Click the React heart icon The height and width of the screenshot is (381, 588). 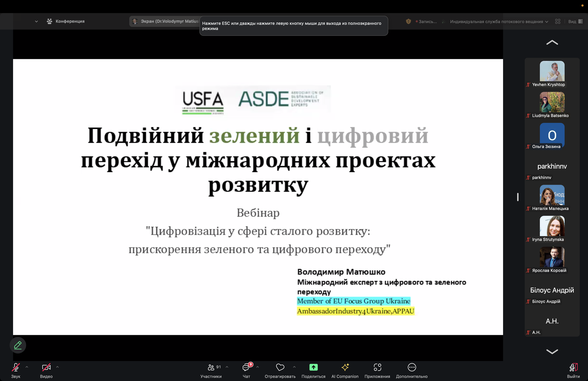click(x=280, y=367)
